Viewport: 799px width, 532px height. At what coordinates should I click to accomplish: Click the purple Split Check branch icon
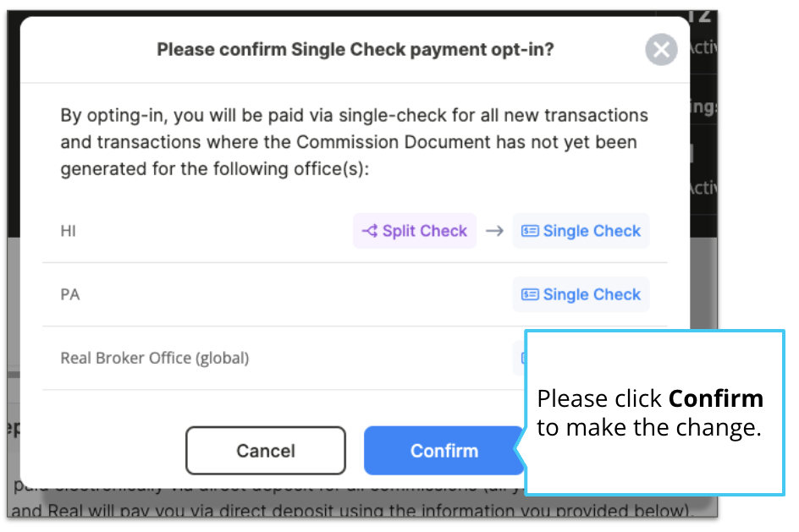pyautogui.click(x=370, y=231)
